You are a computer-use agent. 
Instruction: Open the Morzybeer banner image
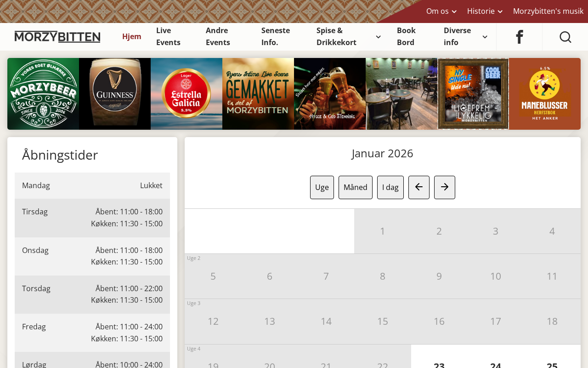coord(43,94)
